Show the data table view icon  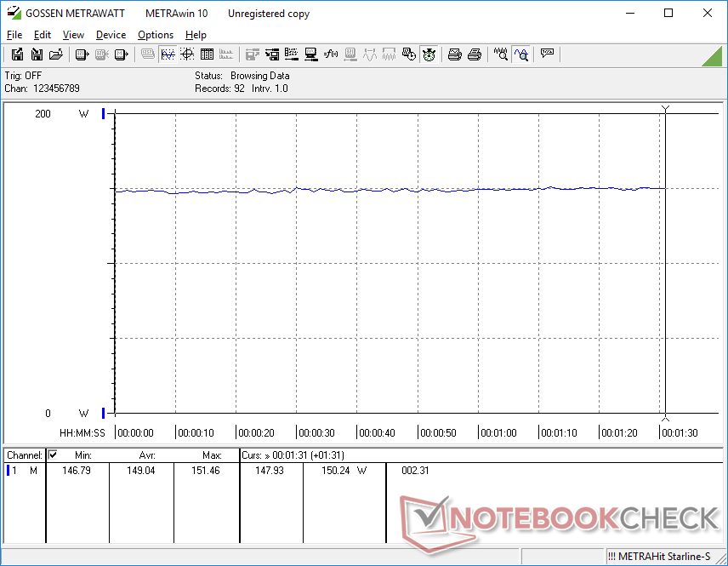[x=207, y=54]
